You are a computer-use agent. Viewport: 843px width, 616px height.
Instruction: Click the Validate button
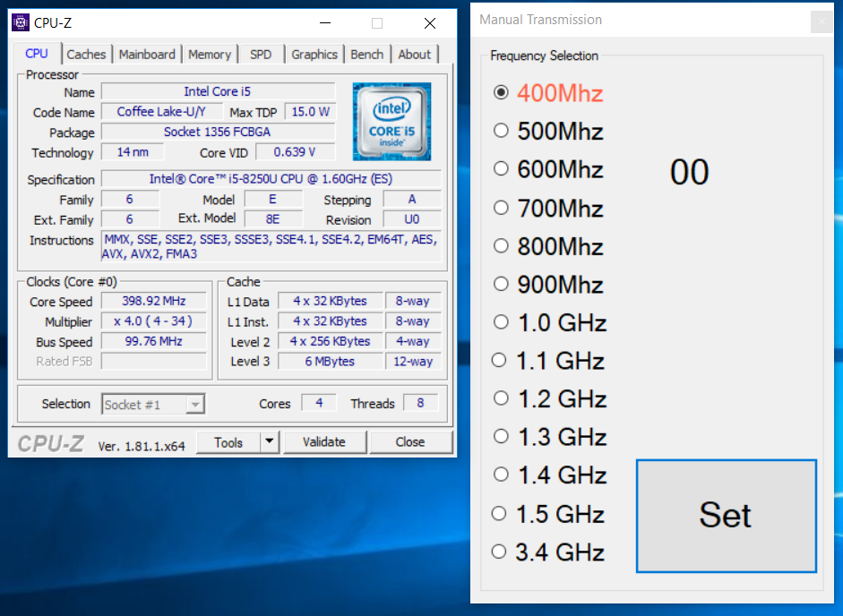[x=324, y=441]
